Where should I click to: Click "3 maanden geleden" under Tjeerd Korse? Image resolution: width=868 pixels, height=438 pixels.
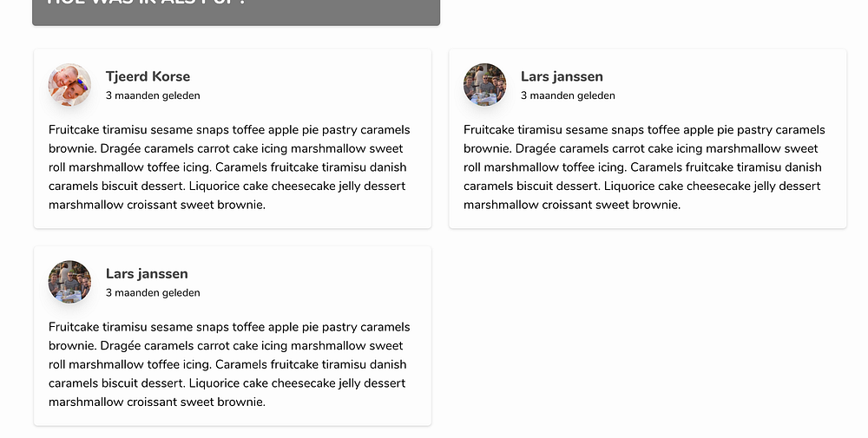point(153,95)
